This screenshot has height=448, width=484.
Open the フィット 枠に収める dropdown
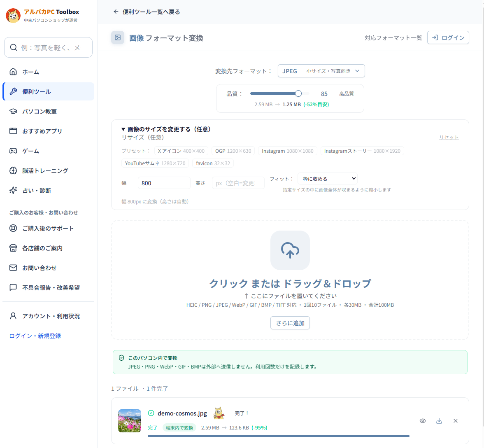click(x=328, y=179)
